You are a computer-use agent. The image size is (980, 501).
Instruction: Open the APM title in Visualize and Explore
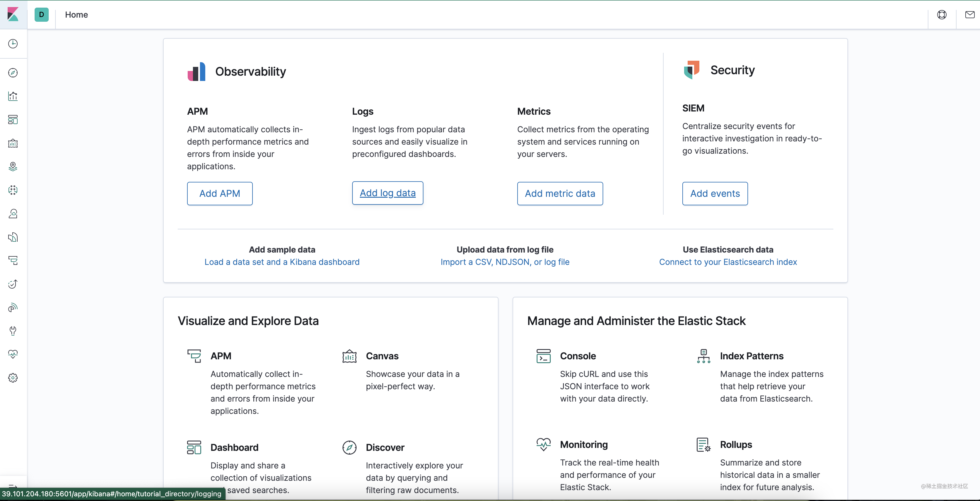click(221, 356)
